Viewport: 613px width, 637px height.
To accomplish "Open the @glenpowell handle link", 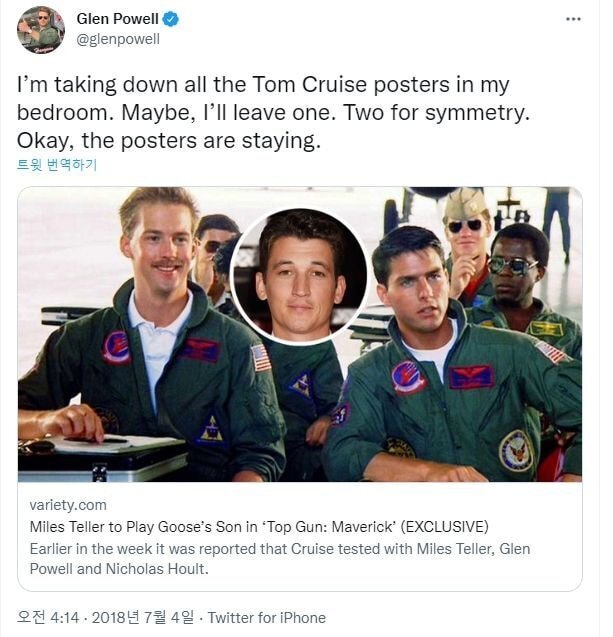I will click(118, 39).
